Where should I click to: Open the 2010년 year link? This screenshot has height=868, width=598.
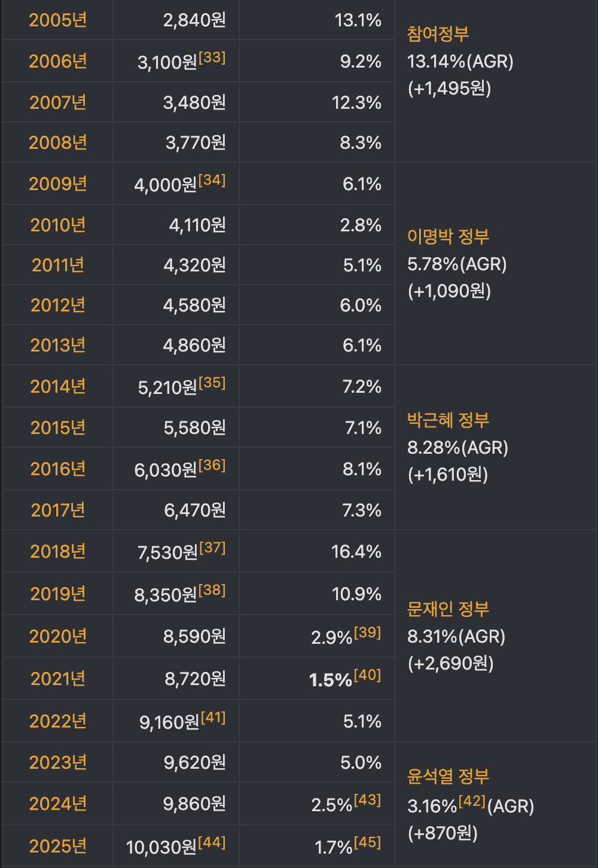[x=58, y=225]
